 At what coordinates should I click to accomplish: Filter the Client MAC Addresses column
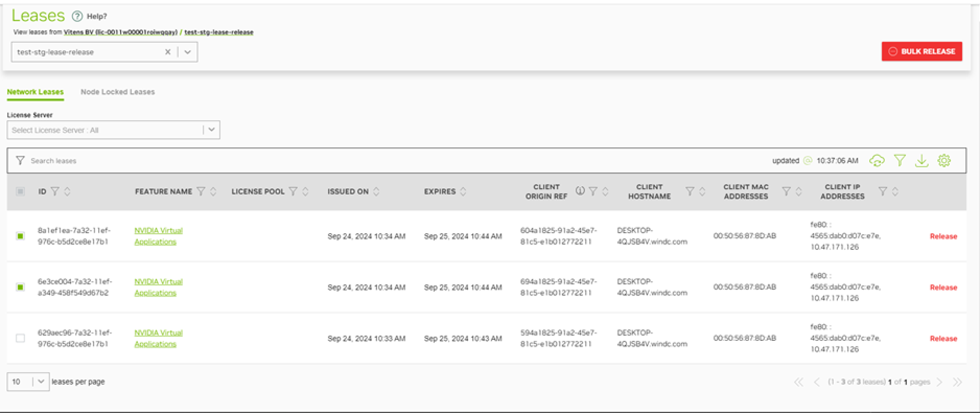[x=786, y=191]
